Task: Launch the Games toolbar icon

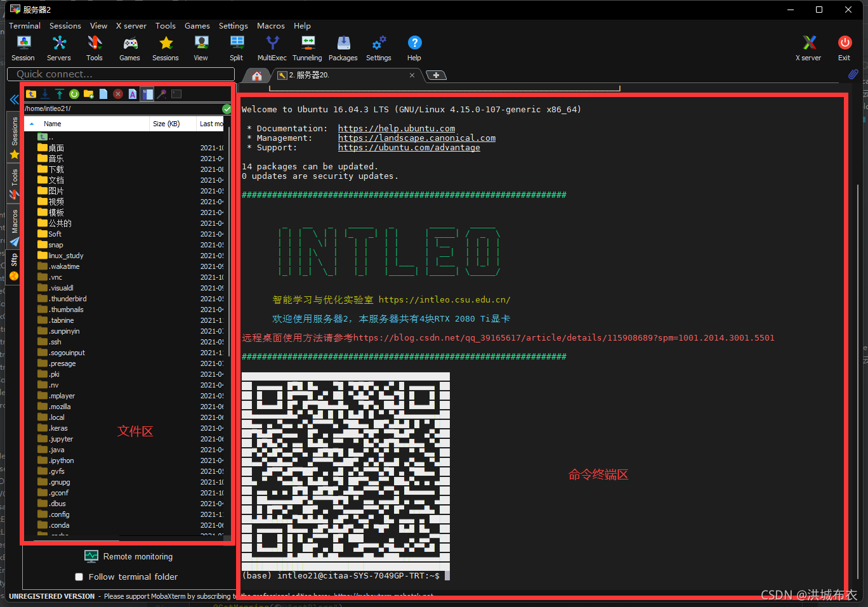Action: [130, 48]
